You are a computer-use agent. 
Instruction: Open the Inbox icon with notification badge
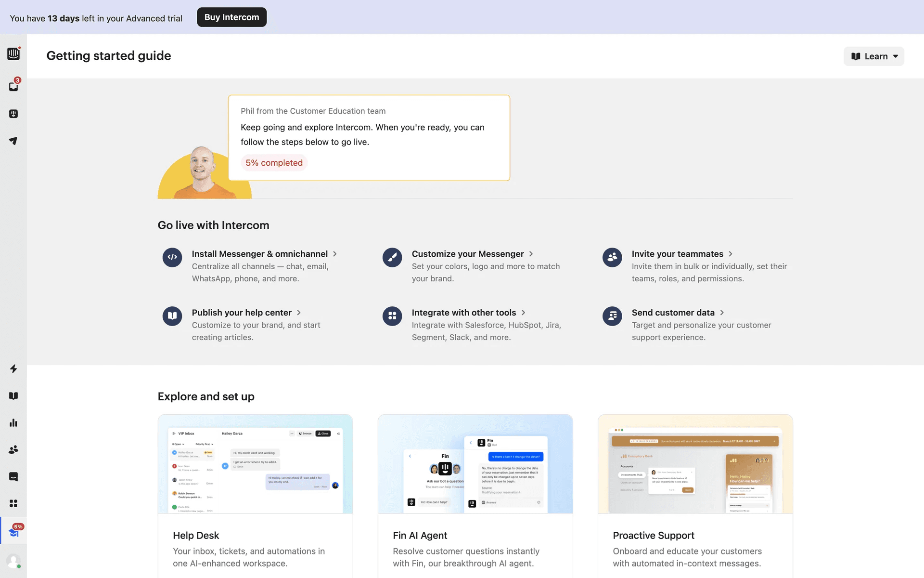13,86
